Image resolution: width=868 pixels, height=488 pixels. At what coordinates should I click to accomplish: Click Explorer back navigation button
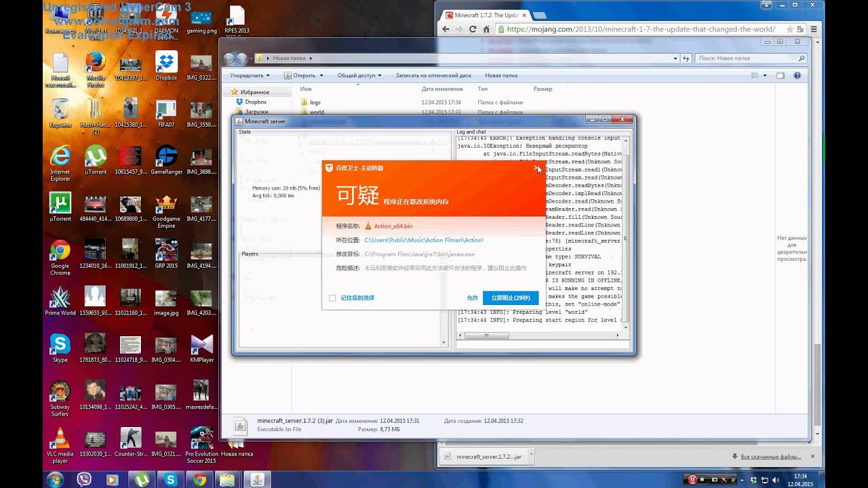pos(229,58)
